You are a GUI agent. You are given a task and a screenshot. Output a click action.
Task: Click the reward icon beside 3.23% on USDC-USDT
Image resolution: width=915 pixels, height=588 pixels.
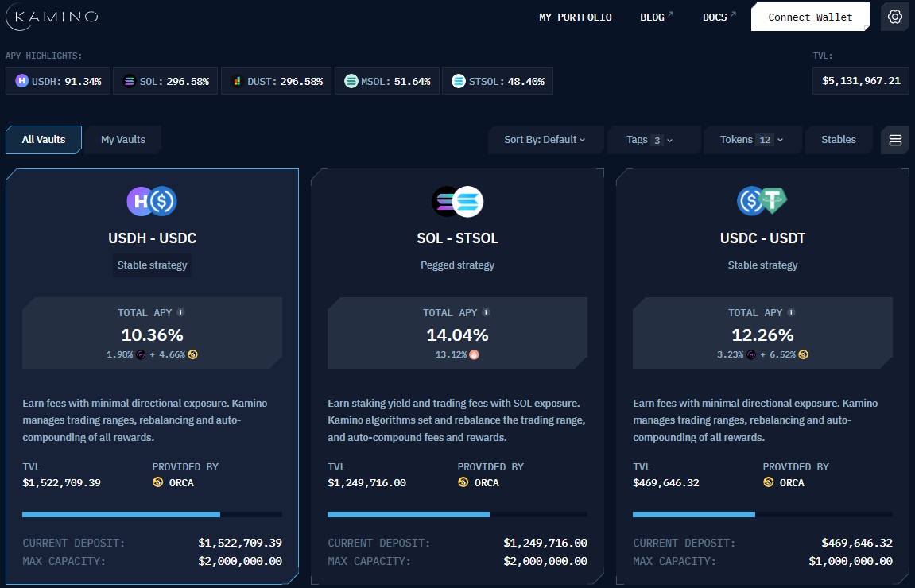click(751, 354)
